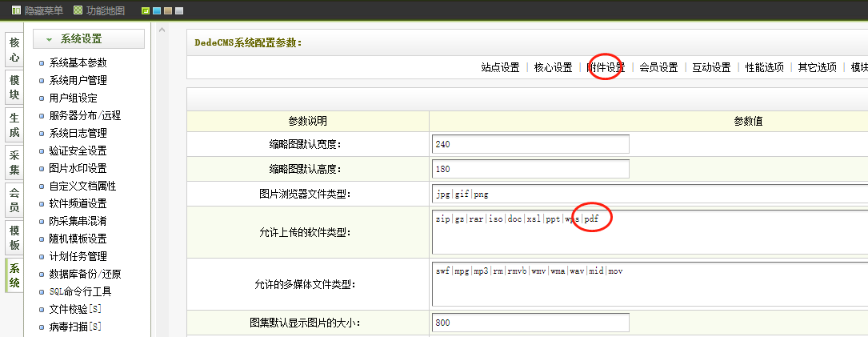
Task: Open the 生成 vertical tab
Action: pos(14,125)
